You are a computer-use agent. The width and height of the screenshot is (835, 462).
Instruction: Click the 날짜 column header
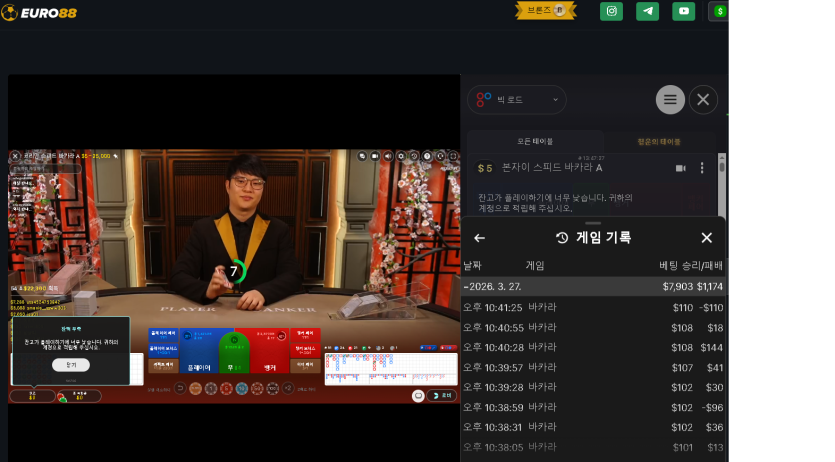point(473,266)
